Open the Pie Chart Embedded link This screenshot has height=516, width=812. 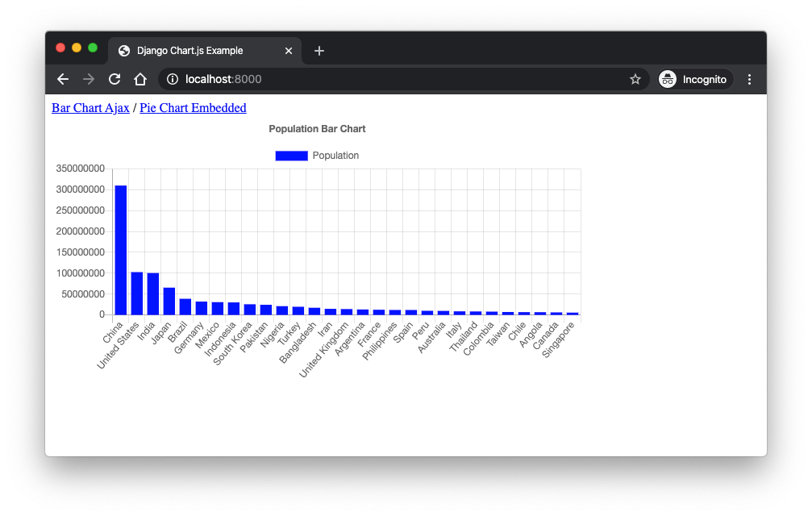point(193,108)
